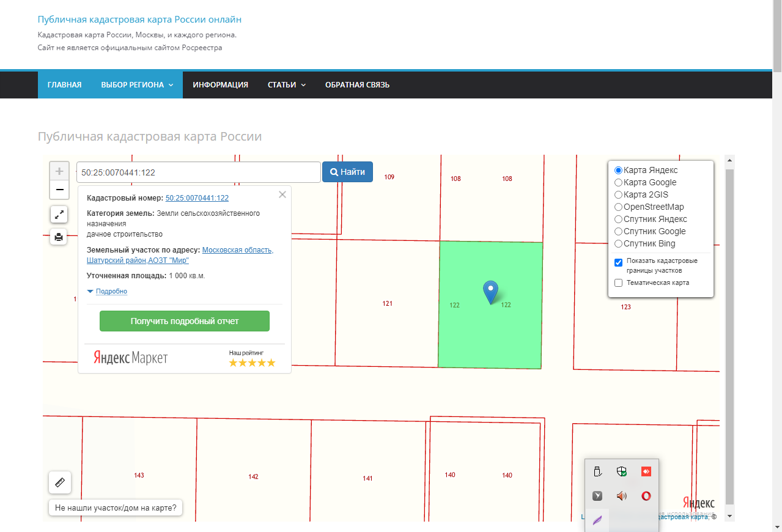
Task: Click parcel label 121 on map
Action: point(387,303)
